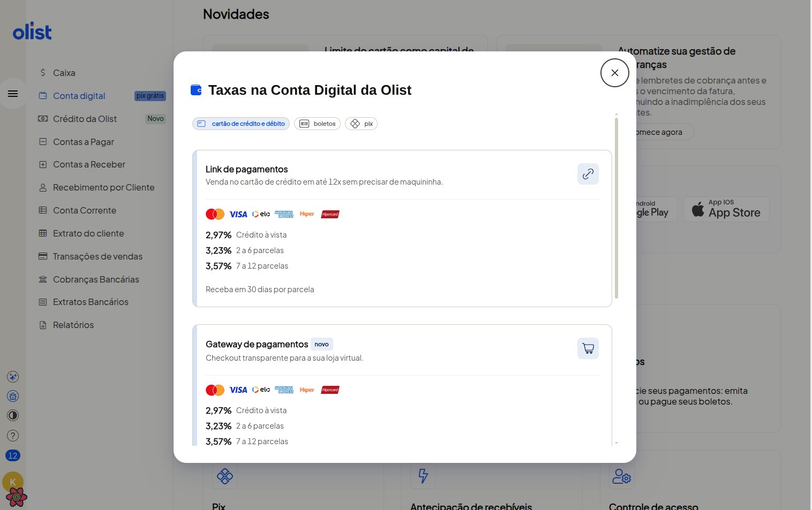Open Conta Corrente in the sidebar

pos(84,210)
